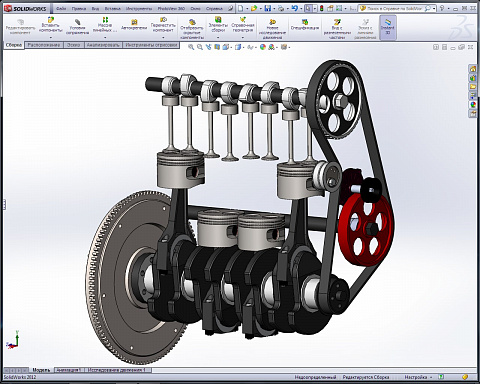480x384 pixels.
Task: Click the Zoom to Area magnifier icon
Action: pyautogui.click(x=200, y=47)
